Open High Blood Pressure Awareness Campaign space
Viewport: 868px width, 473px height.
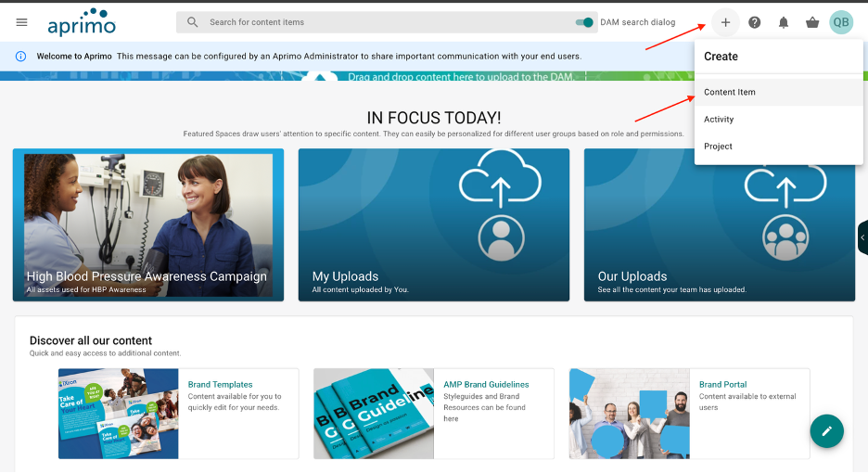pos(148,224)
